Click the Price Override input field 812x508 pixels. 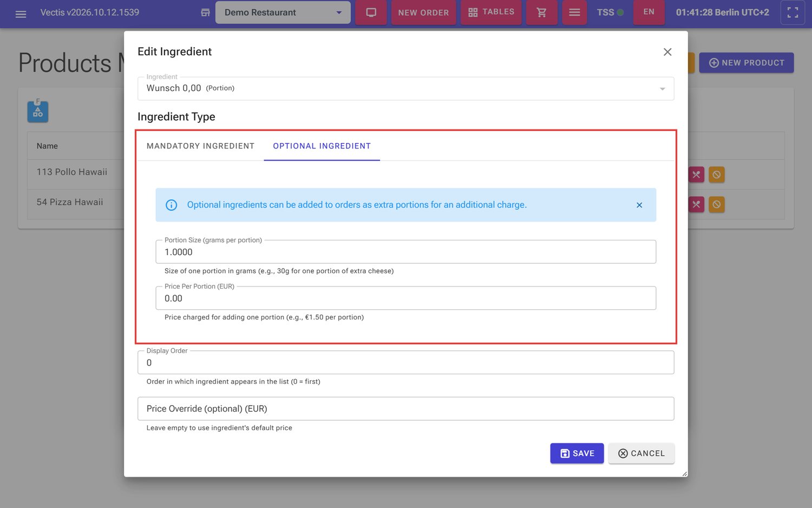[406, 409]
